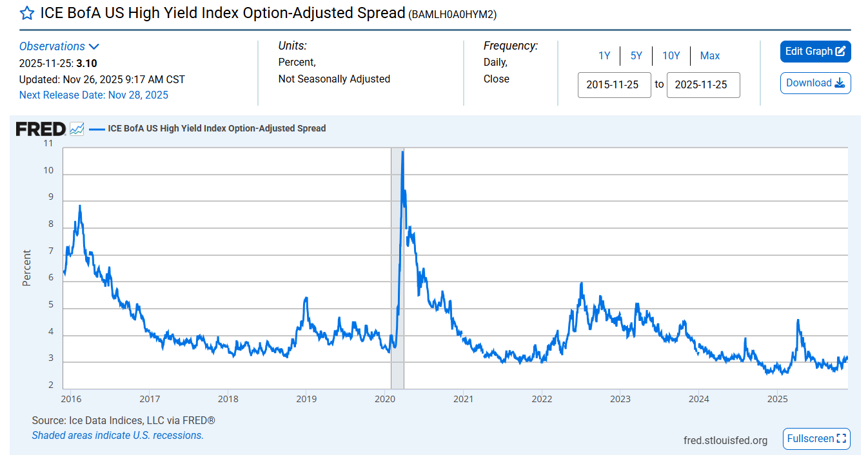The height and width of the screenshot is (455, 868).
Task: Click the Fullscreen expand icon
Action: [840, 439]
